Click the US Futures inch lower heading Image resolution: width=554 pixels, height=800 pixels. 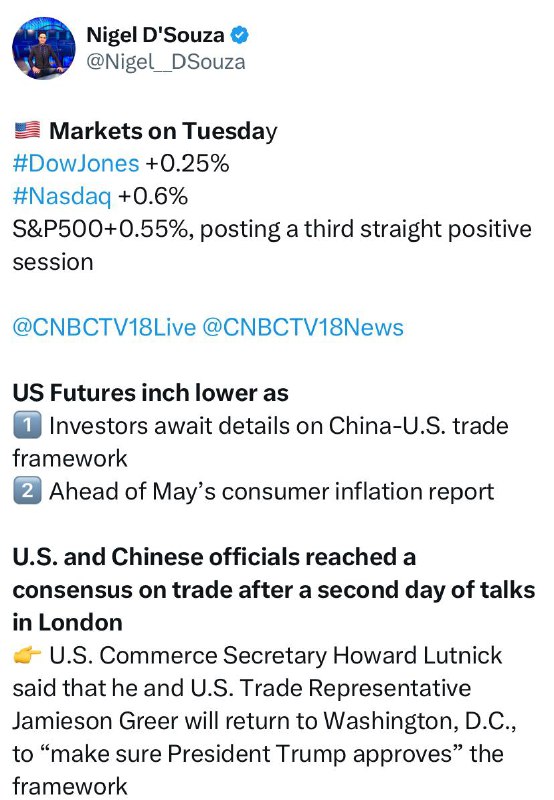pyautogui.click(x=150, y=393)
